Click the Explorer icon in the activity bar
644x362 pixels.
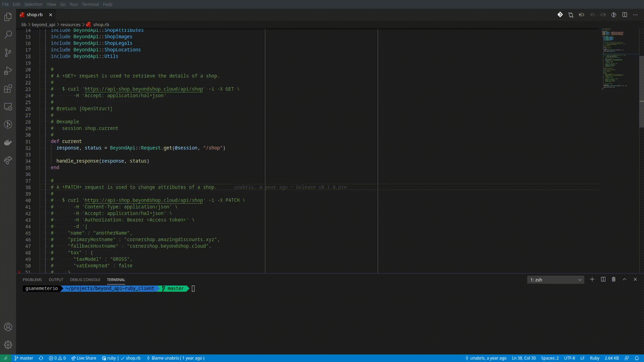[8, 17]
